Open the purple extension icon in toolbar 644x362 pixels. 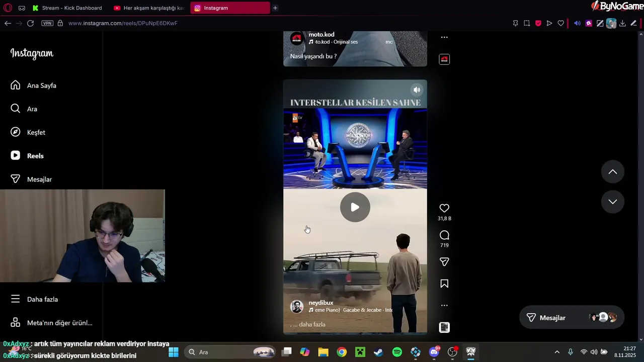[589, 23]
